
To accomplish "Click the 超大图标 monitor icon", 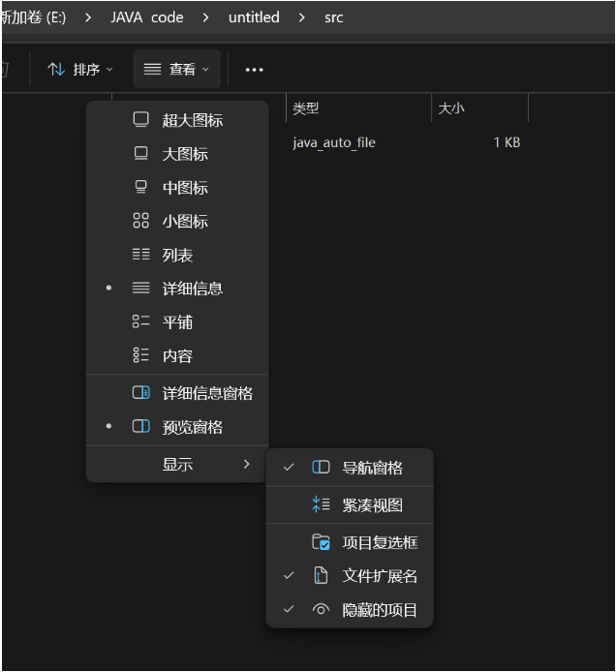I will [141, 119].
